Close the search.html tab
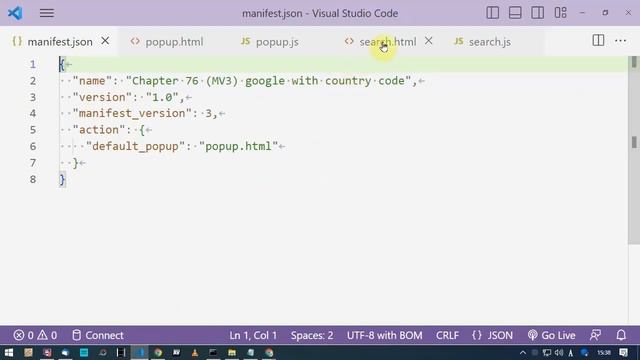 pyautogui.click(x=429, y=41)
